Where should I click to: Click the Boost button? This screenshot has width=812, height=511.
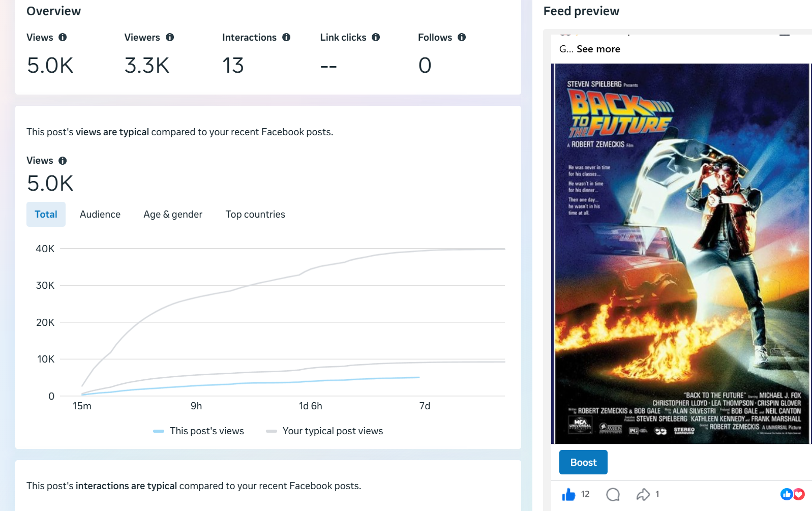click(x=583, y=462)
